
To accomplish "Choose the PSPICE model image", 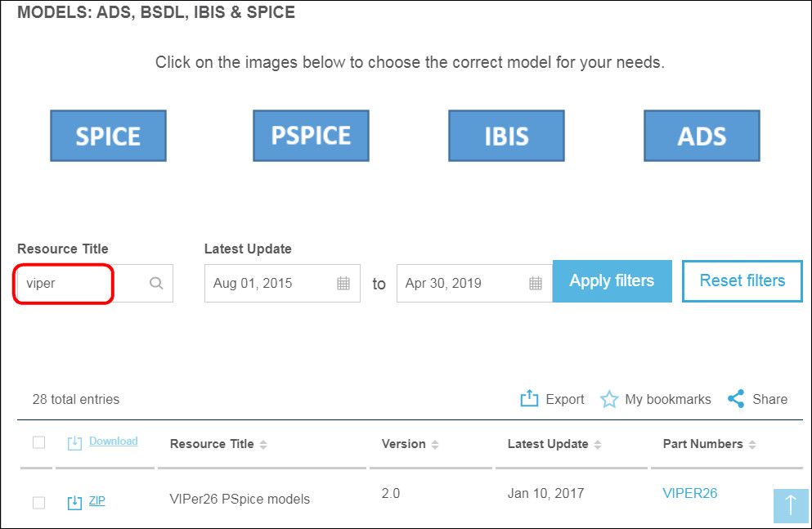I will [311, 136].
